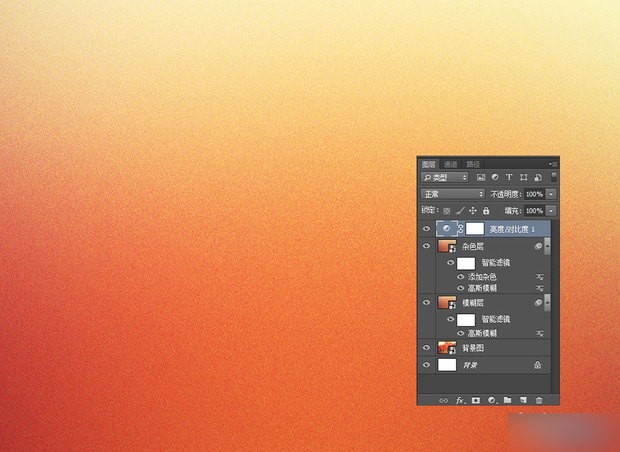The height and width of the screenshot is (452, 620).
Task: Open the 类型 filter type dropdown
Action: 445,177
